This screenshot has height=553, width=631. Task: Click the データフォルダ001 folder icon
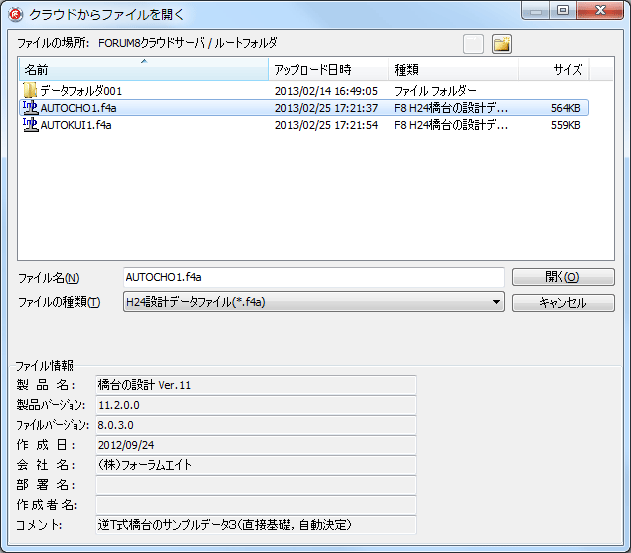coord(30,91)
